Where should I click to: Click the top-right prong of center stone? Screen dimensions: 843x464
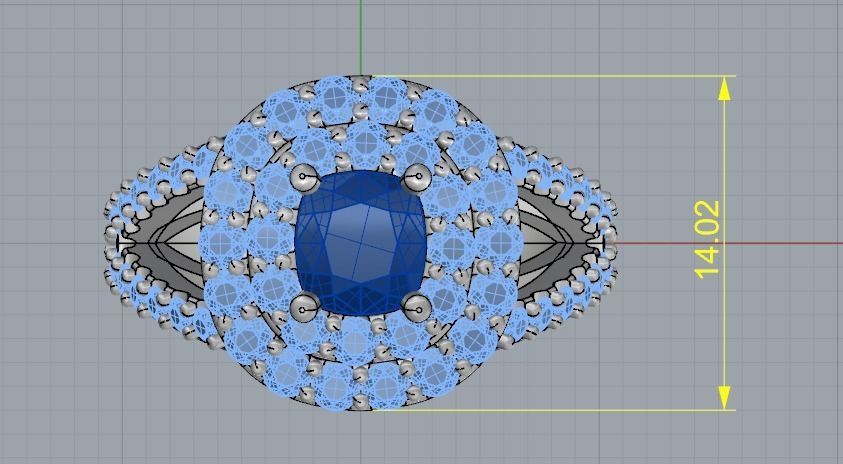pyautogui.click(x=418, y=178)
